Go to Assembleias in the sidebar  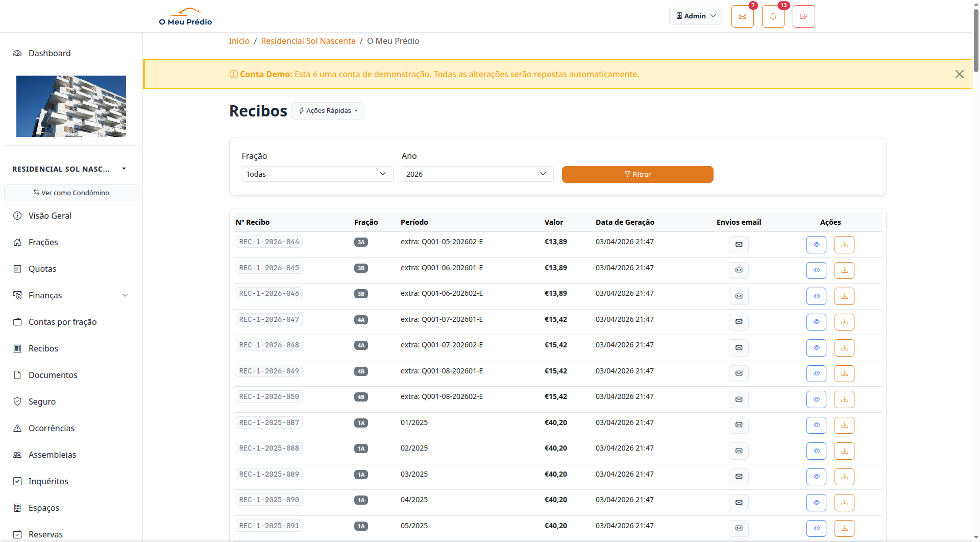tap(52, 455)
